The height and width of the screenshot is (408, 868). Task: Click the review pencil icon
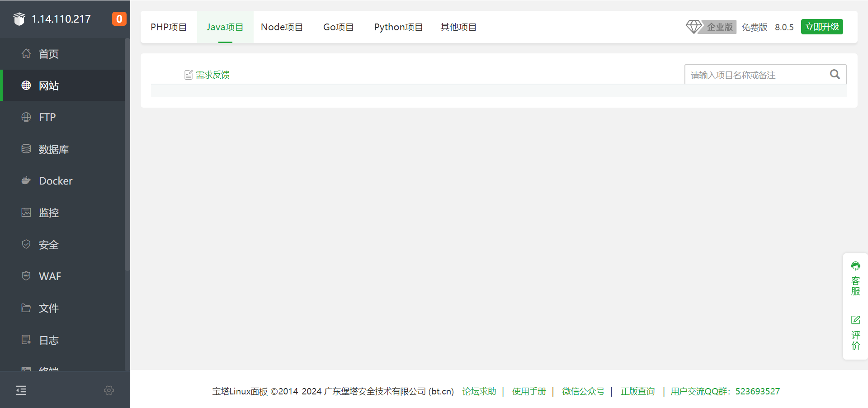coord(855,320)
